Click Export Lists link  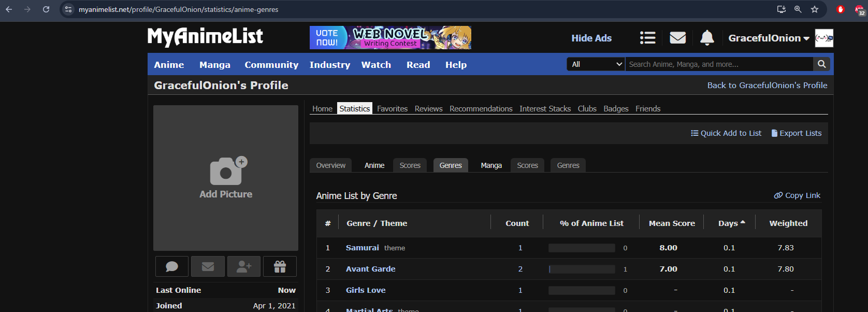coord(797,133)
